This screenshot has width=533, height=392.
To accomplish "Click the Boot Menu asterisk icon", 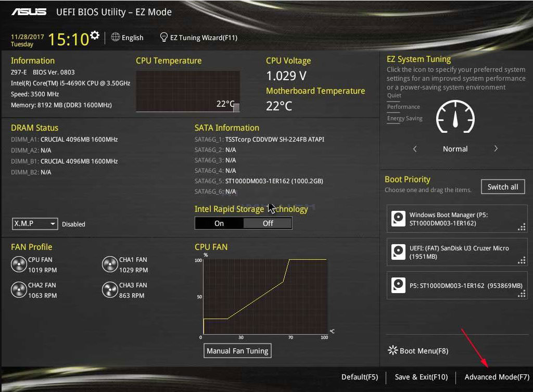I will click(392, 350).
